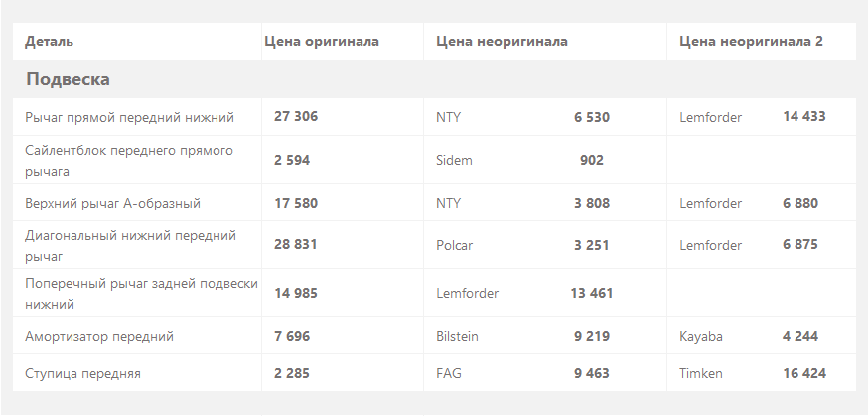Click the "Деталь" column header
Screen dimensions: 868x417
tap(49, 42)
